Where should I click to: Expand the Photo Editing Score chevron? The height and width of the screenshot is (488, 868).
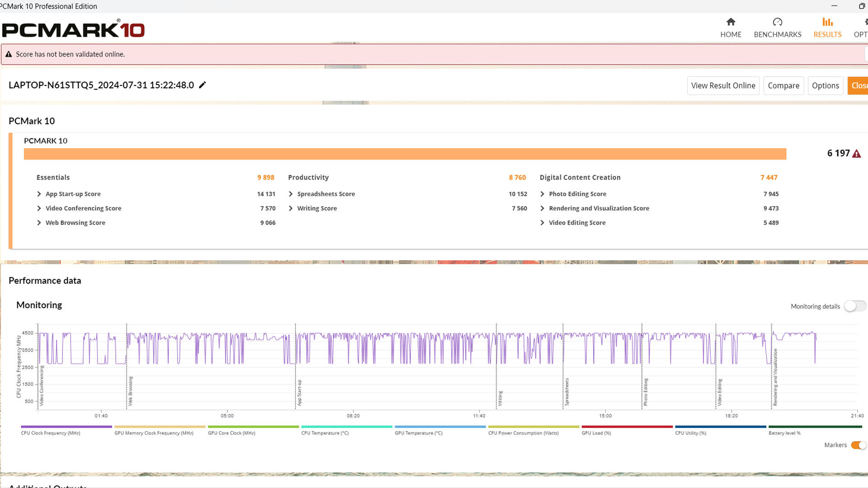point(542,194)
